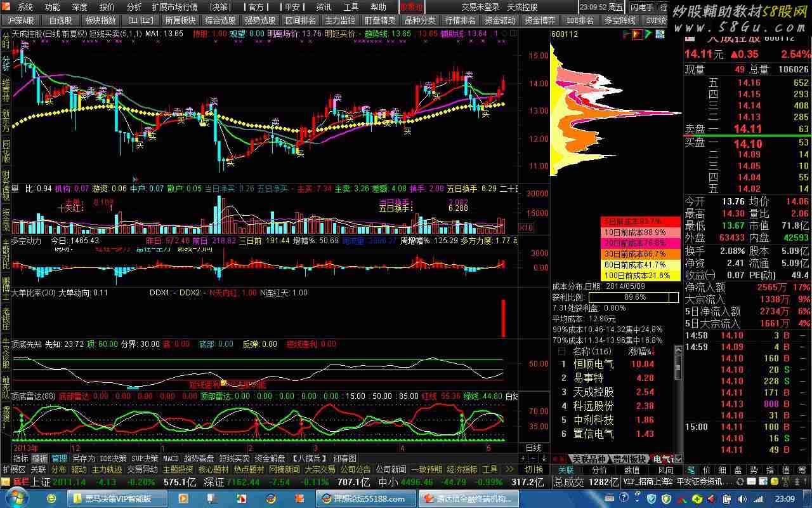Select 置信电气 in the related stocks list
Screen dimensions: 812x508
coord(594,434)
